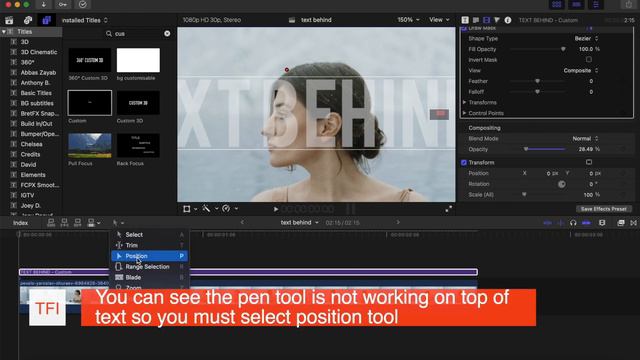Image resolution: width=640 pixels, height=360 pixels.
Task: Open the View Composite dropdown
Action: (581, 70)
